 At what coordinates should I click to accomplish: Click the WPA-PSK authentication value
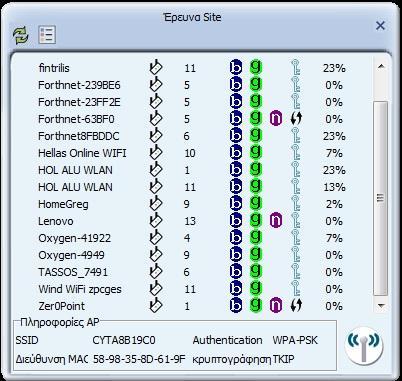295,340
